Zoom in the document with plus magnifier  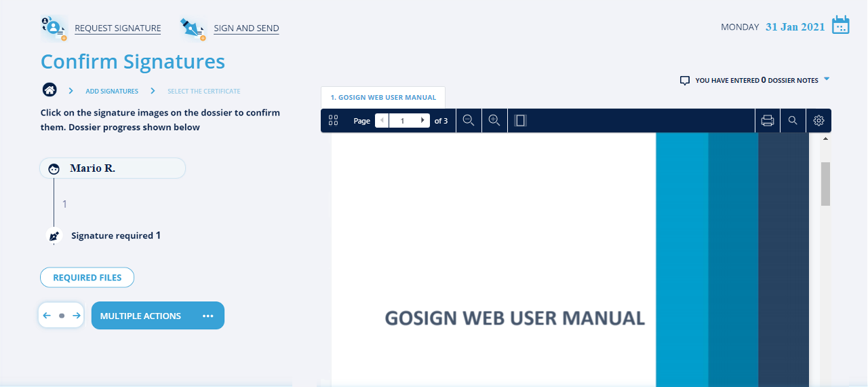494,120
